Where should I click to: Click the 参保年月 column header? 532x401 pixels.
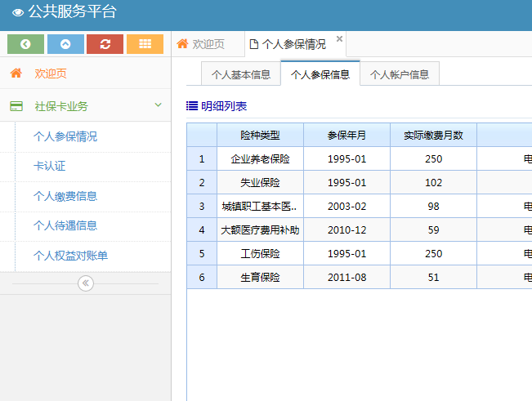(x=346, y=135)
